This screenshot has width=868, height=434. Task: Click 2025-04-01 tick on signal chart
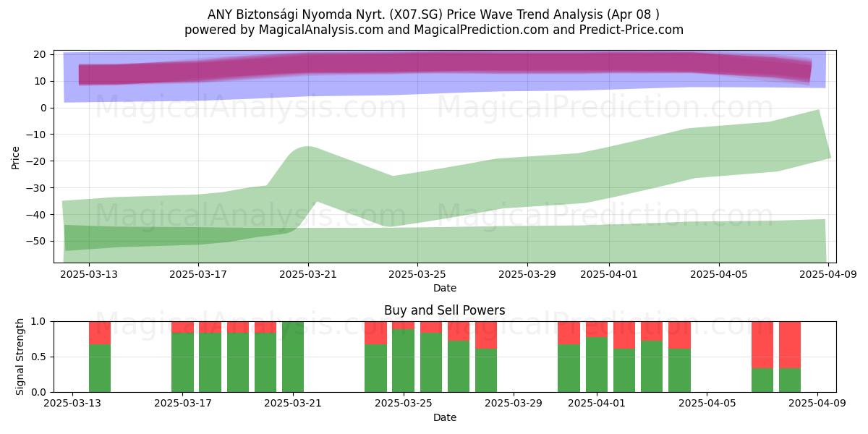[596, 404]
